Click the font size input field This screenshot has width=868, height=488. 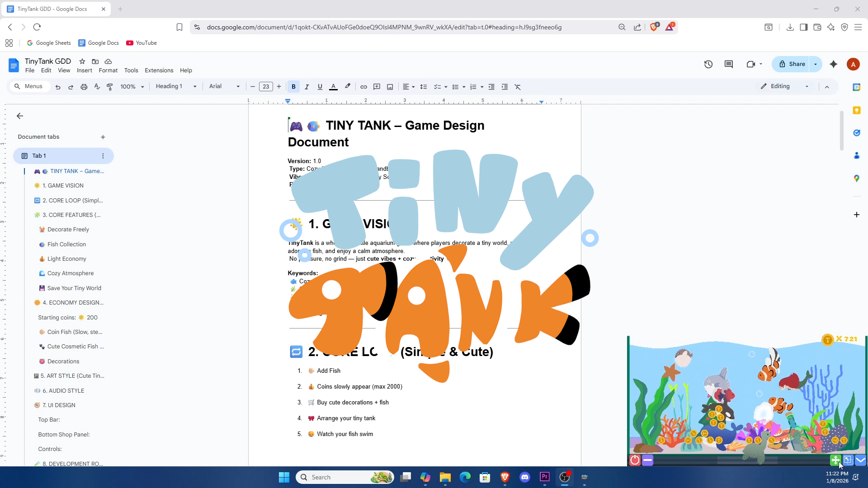click(x=266, y=87)
